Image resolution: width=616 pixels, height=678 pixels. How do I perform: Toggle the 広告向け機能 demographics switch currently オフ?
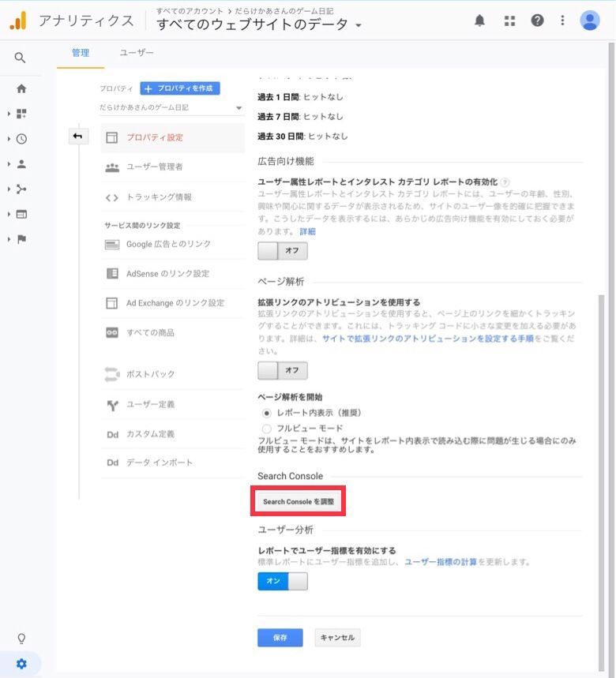(283, 251)
